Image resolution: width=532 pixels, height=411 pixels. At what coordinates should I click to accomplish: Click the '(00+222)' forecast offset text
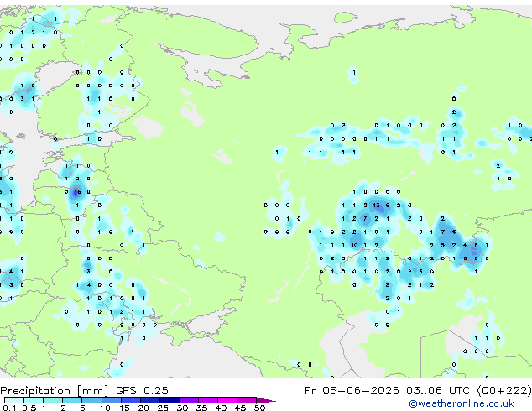point(504,391)
